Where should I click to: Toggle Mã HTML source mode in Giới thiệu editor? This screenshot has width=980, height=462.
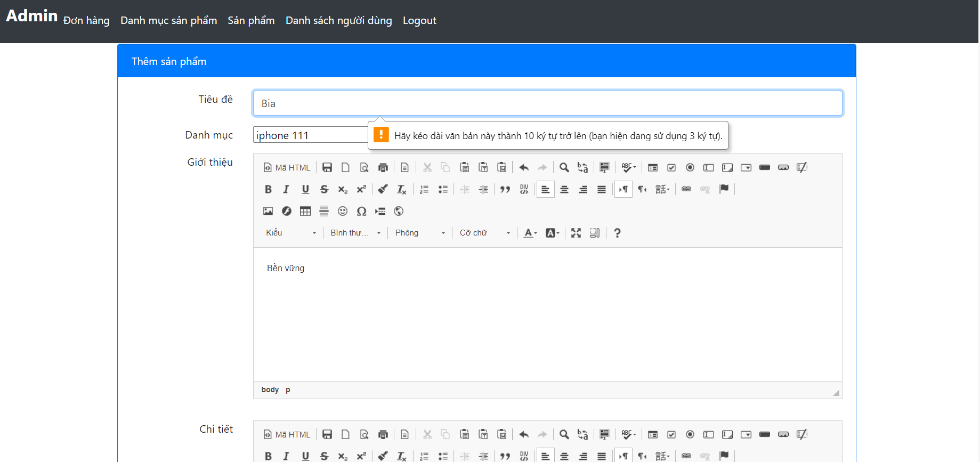[287, 168]
